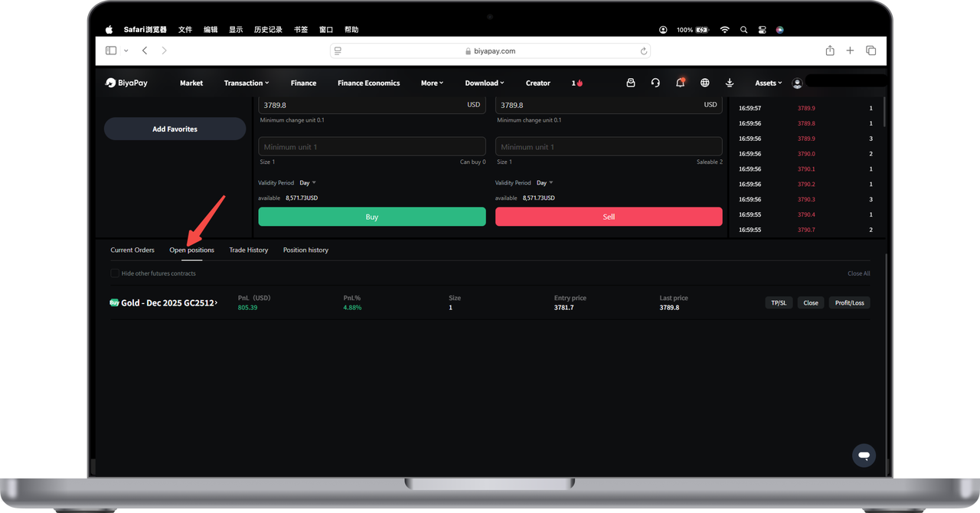Switch to the Trade History tab
This screenshot has width=980, height=513.
point(248,250)
